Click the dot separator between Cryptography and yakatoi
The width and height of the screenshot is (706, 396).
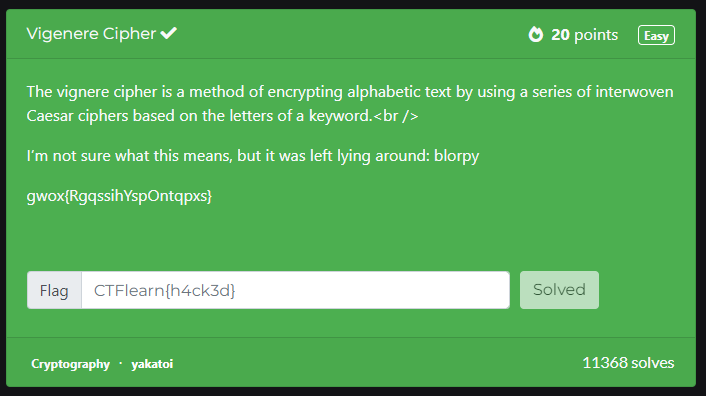click(x=121, y=363)
